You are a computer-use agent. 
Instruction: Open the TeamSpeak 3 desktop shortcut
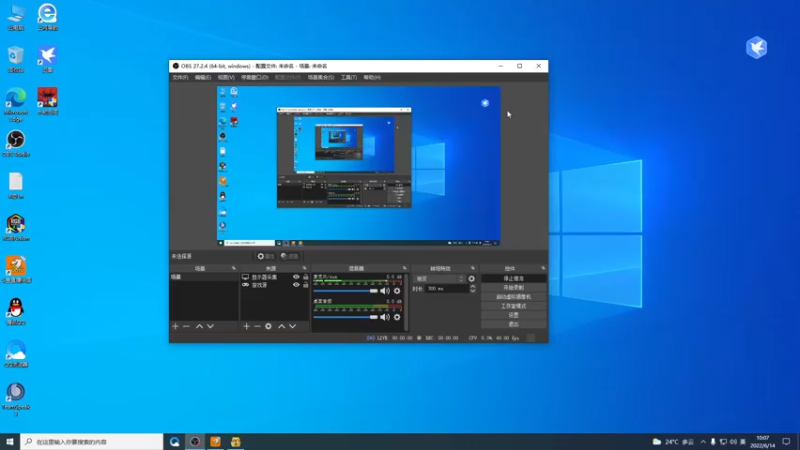point(16,399)
